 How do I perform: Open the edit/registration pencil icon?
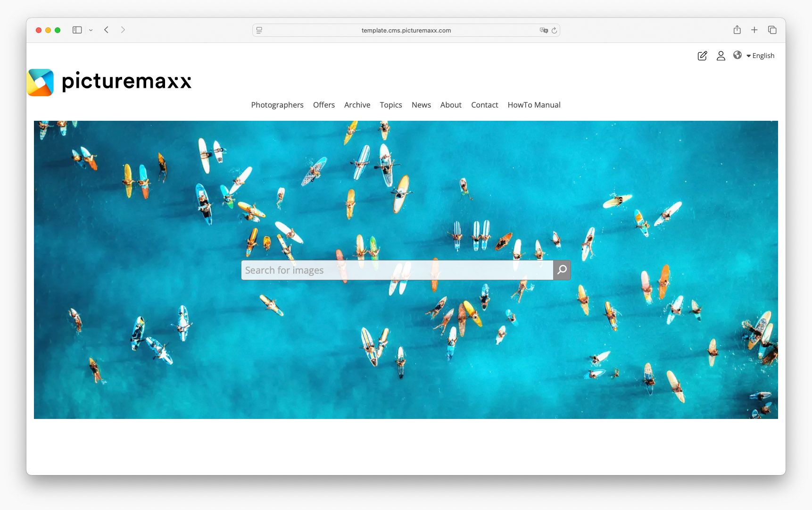coord(702,55)
